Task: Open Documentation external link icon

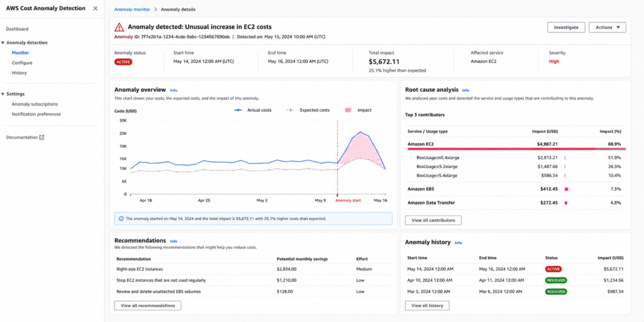Action: pyautogui.click(x=42, y=137)
